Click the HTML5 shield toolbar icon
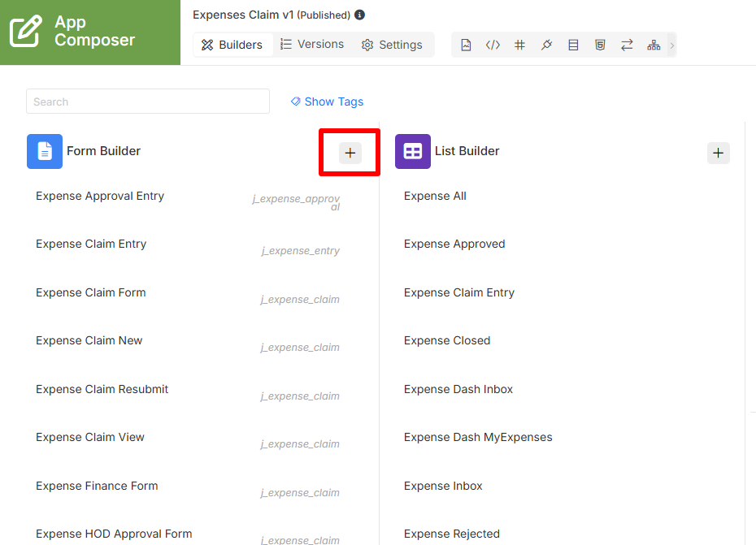This screenshot has height=545, width=756. (600, 45)
